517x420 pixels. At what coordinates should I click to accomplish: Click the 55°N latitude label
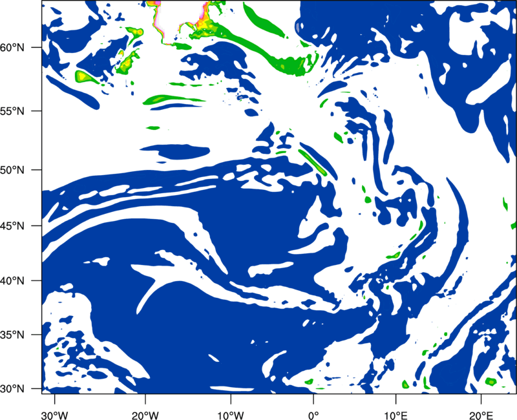pyautogui.click(x=12, y=110)
